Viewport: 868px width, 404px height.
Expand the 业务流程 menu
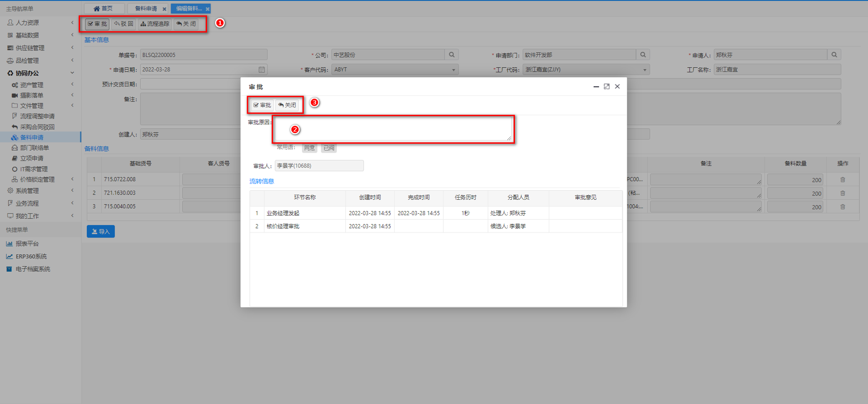[x=40, y=203]
